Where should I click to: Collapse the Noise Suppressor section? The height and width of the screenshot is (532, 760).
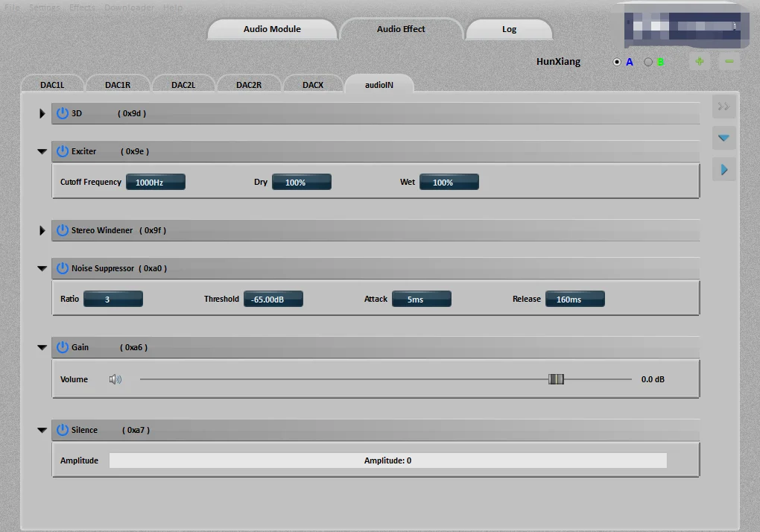[x=42, y=268]
